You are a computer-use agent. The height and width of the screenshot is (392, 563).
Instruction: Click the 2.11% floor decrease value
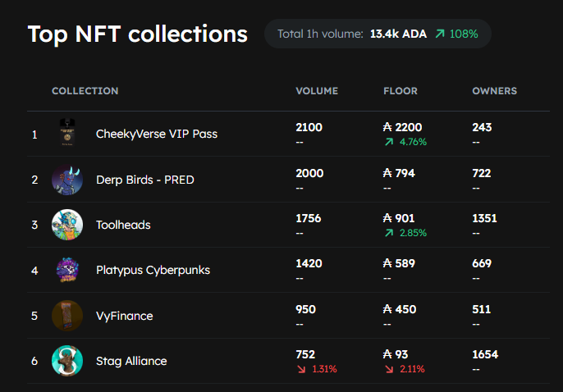pyautogui.click(x=412, y=369)
